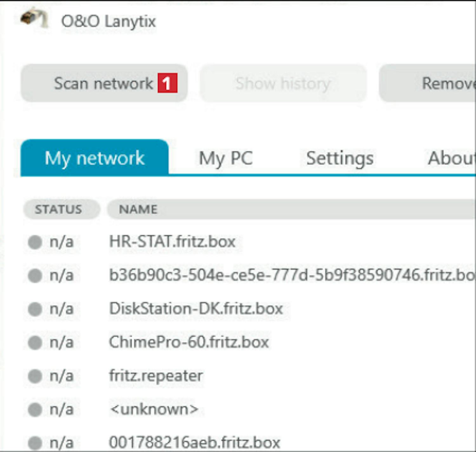Sort devices by the STATUS column header
This screenshot has width=476, height=452.
pyautogui.click(x=62, y=209)
